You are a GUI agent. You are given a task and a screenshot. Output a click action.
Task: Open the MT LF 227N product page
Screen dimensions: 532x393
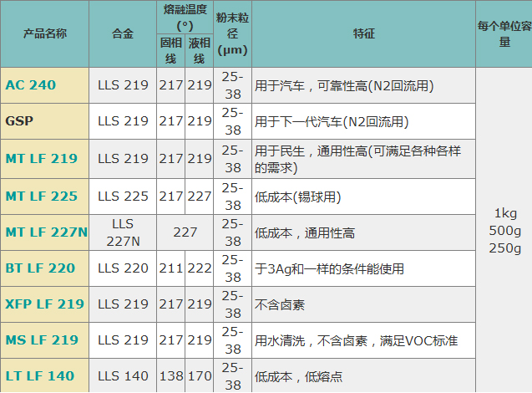[46, 232]
